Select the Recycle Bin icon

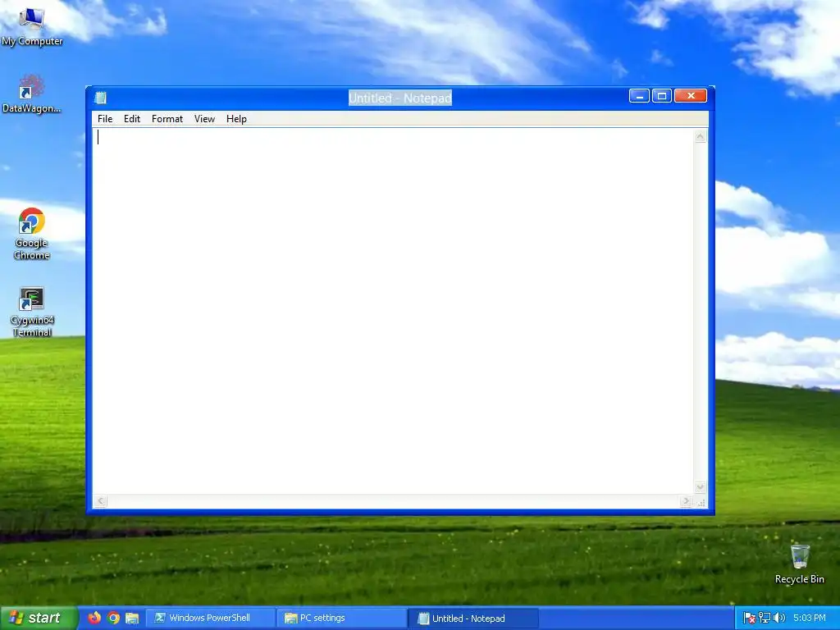tap(799, 564)
